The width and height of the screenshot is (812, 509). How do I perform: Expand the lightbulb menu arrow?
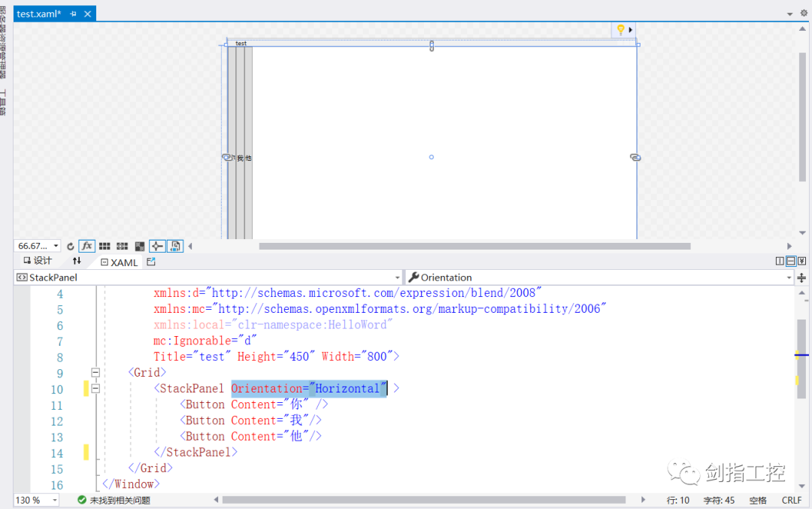(x=630, y=30)
